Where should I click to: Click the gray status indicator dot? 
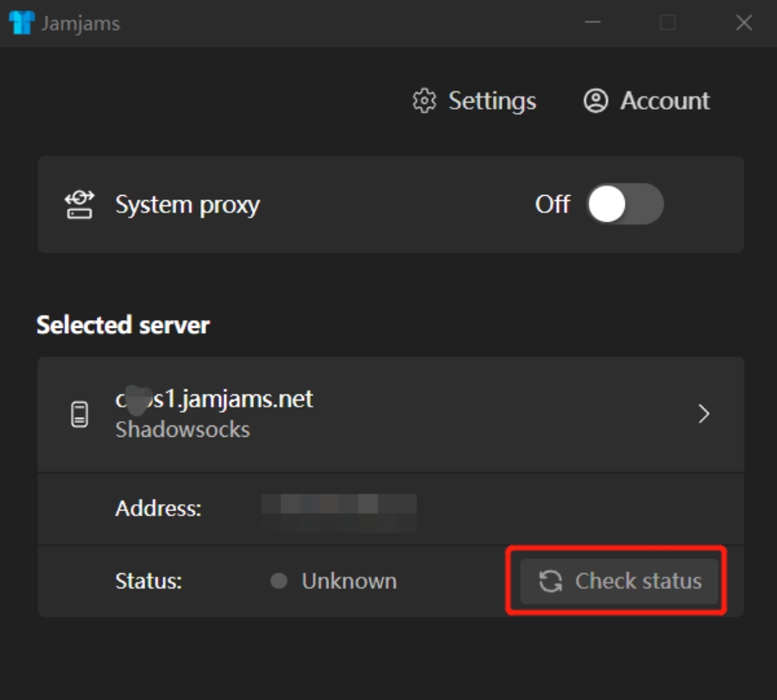tap(279, 581)
